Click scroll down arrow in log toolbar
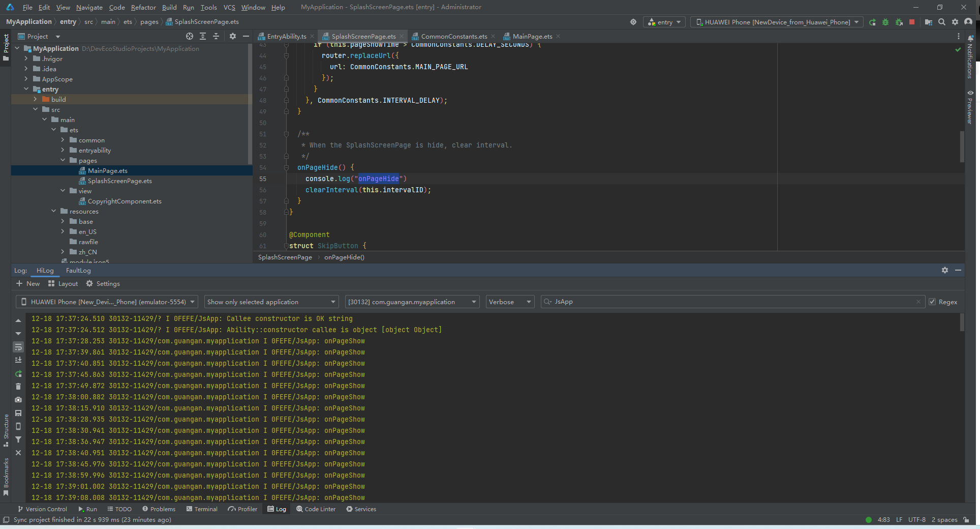The width and height of the screenshot is (980, 529). click(x=18, y=334)
